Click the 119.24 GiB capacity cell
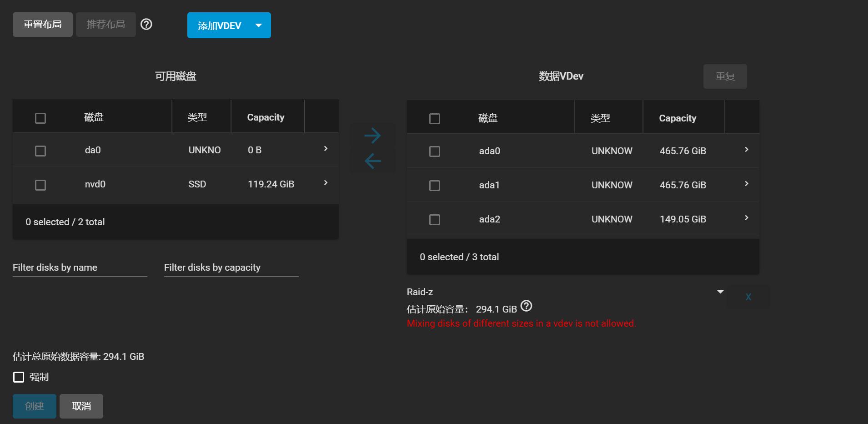The image size is (868, 424). click(x=271, y=184)
